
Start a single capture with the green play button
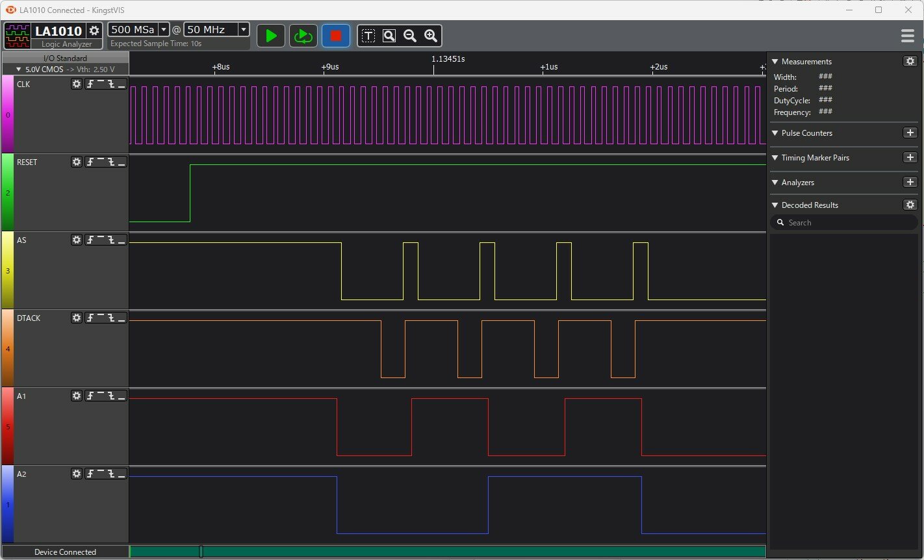click(x=271, y=36)
